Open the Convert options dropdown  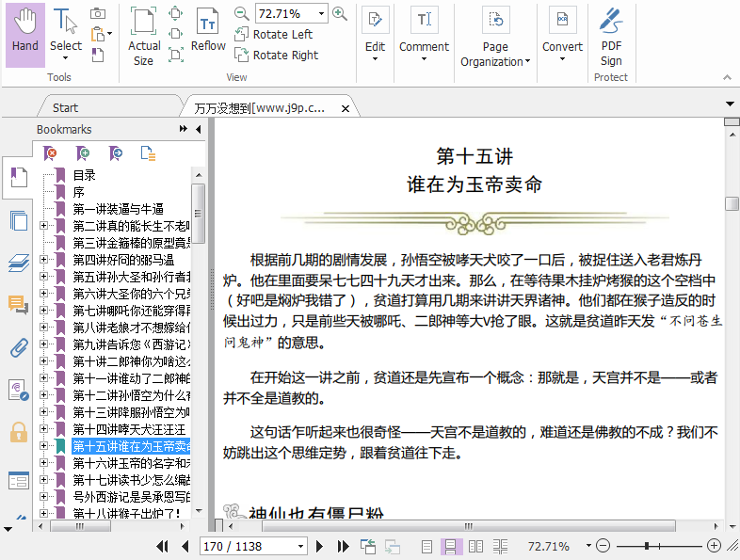click(x=562, y=35)
